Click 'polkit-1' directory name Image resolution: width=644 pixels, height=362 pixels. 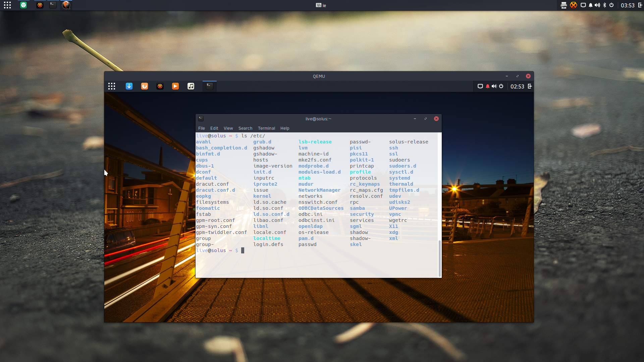point(362,160)
